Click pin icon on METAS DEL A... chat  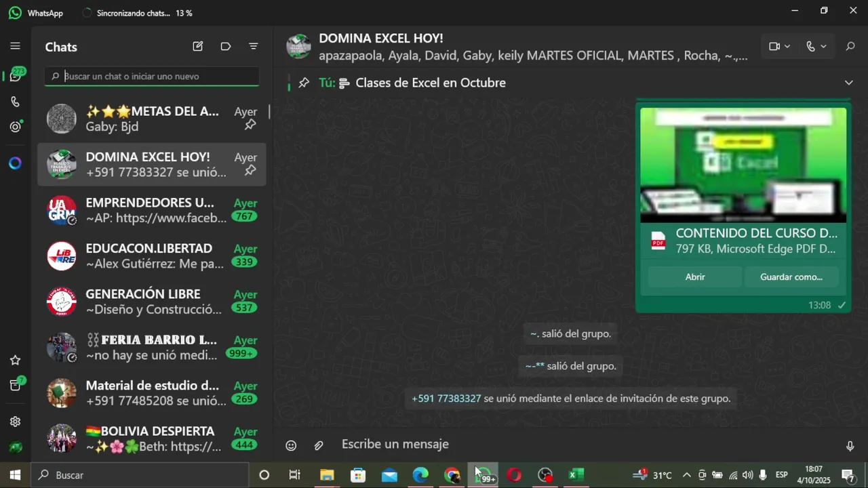[x=250, y=125]
